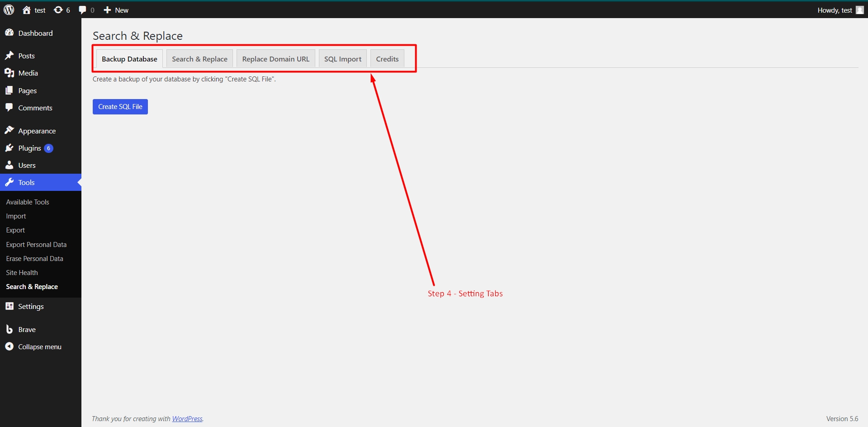Screen dimensions: 868x427
Task: Click the Posts pushpin icon
Action: 9,56
